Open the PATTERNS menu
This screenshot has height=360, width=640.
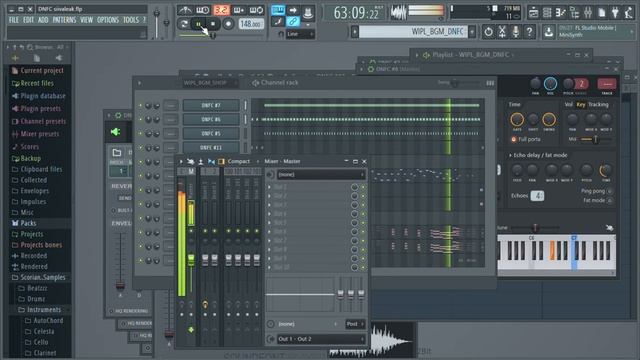(64, 20)
